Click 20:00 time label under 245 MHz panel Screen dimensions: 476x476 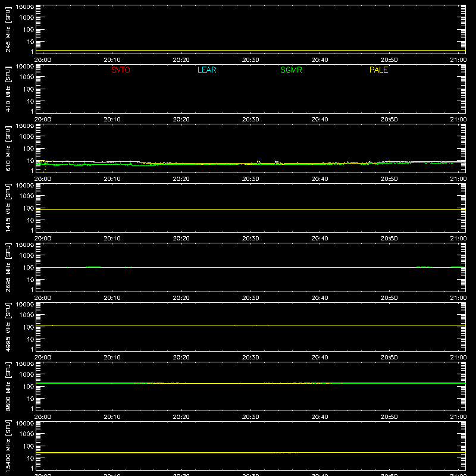click(x=42, y=60)
